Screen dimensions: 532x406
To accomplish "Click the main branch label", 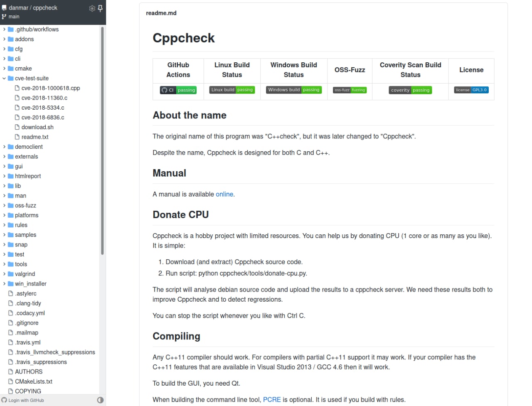I will click(x=14, y=17).
